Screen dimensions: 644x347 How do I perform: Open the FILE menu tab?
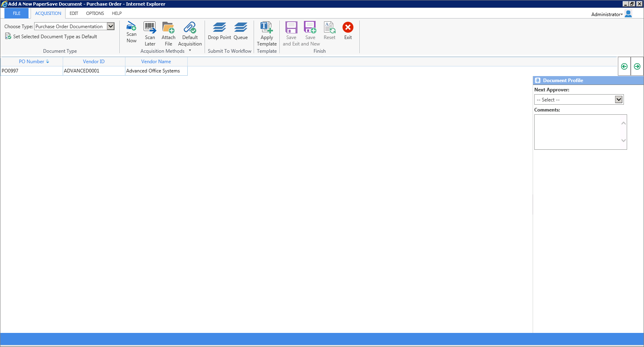tap(16, 13)
